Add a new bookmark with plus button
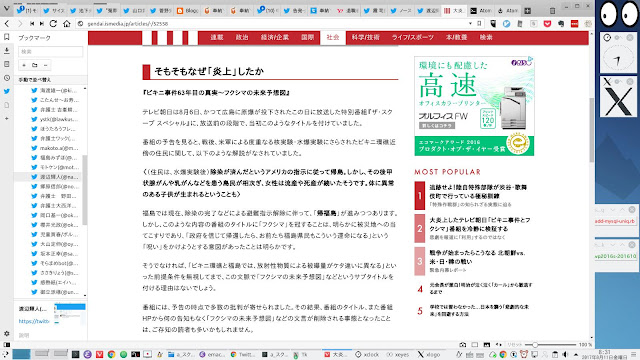Image resolution: width=640 pixels, height=360 pixels. click(x=24, y=65)
